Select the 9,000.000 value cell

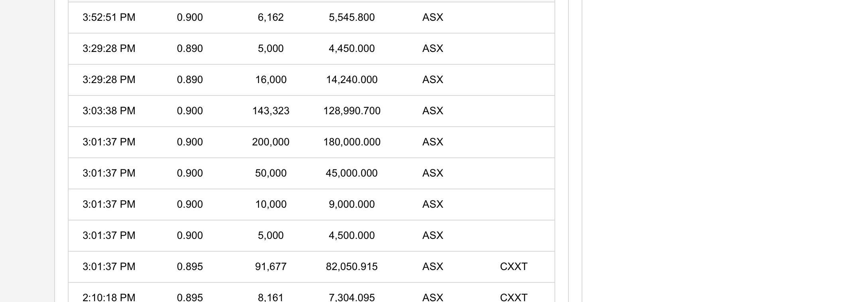(352, 205)
